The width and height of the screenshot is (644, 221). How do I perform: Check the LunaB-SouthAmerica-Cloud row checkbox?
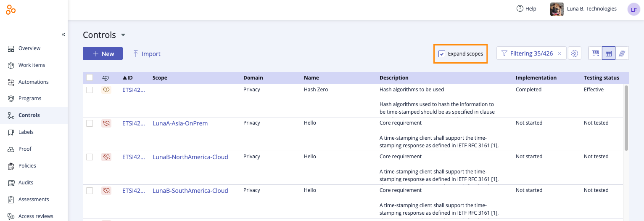90,191
